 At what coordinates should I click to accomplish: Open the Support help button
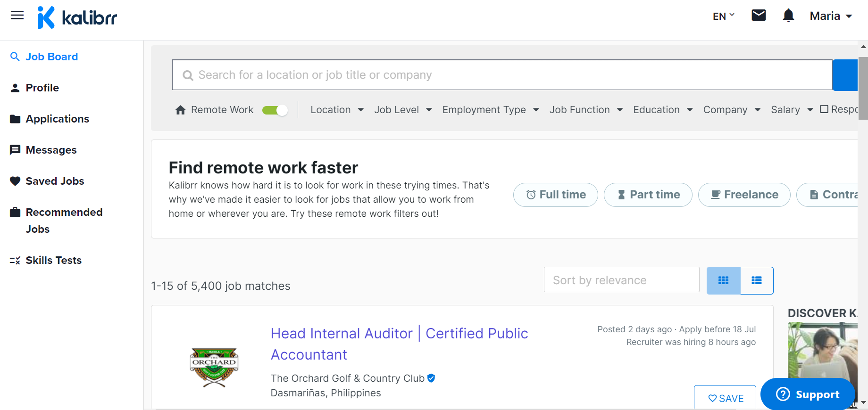(x=808, y=394)
